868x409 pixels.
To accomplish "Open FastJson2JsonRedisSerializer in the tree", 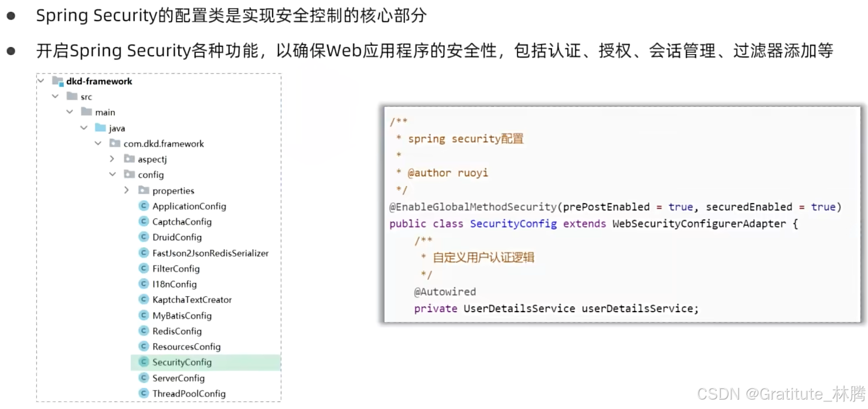I will click(x=210, y=253).
